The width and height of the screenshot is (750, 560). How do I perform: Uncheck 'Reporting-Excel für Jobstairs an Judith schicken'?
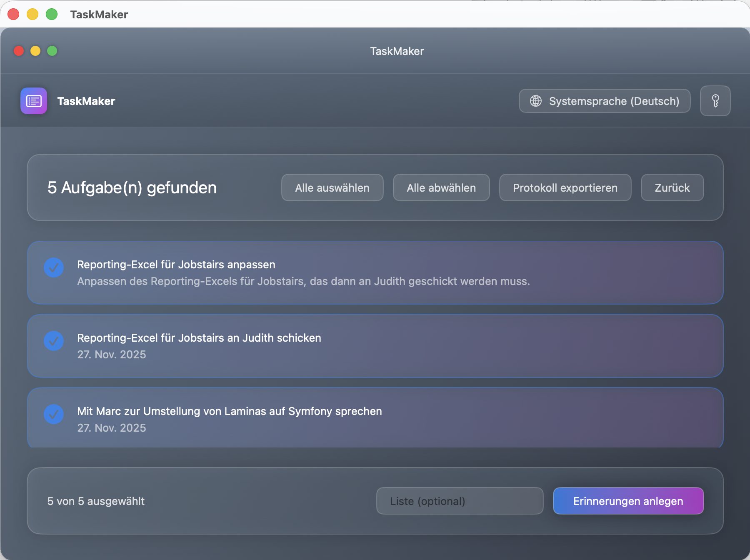[x=53, y=341]
